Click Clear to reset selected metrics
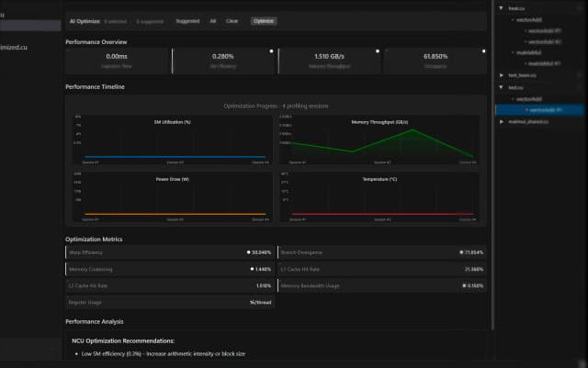 (232, 20)
